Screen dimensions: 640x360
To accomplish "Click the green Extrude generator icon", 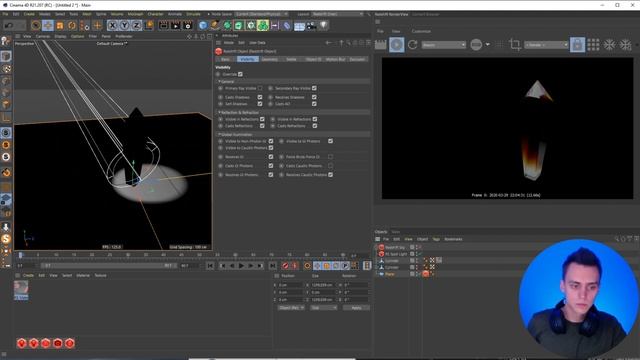I will pos(239,26).
